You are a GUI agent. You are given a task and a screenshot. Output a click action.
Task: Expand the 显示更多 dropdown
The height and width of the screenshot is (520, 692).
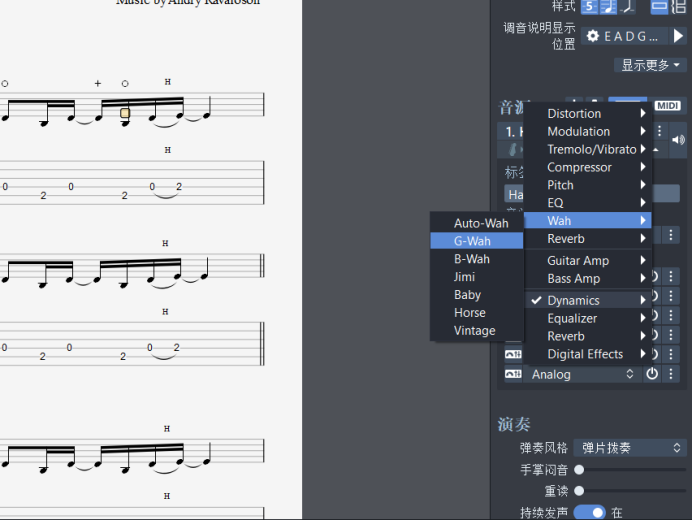(650, 65)
